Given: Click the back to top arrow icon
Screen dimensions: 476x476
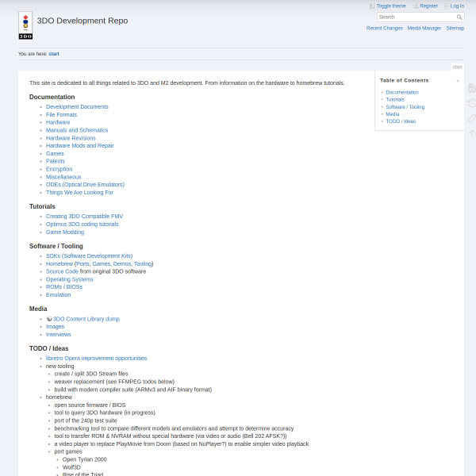Looking at the screenshot, I should [471, 133].
